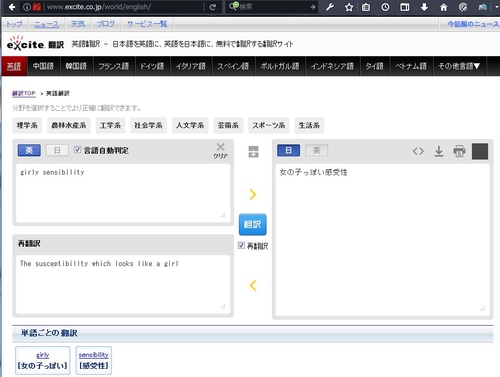
Task: Toggle the 言語自動判定 checkbox
Action: (77, 150)
